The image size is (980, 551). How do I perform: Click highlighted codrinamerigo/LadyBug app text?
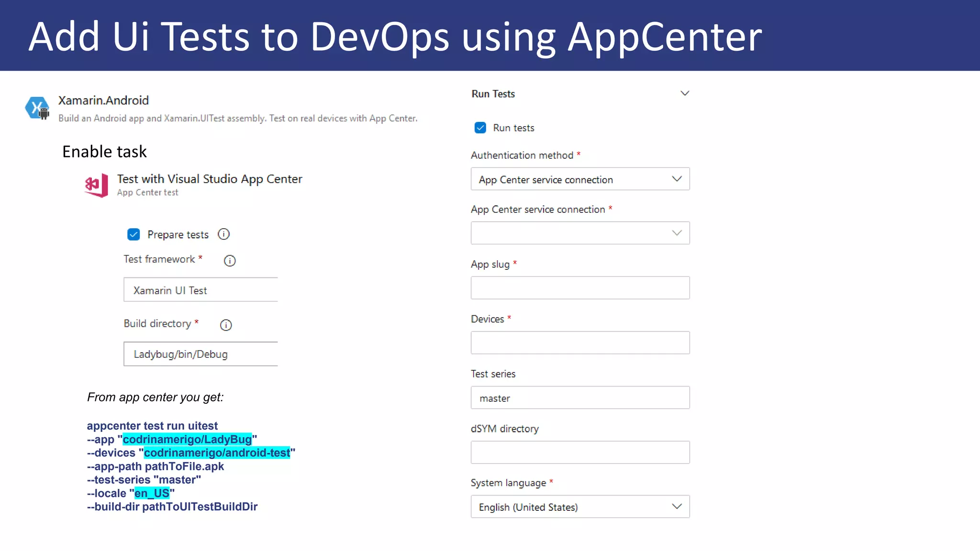click(x=187, y=439)
